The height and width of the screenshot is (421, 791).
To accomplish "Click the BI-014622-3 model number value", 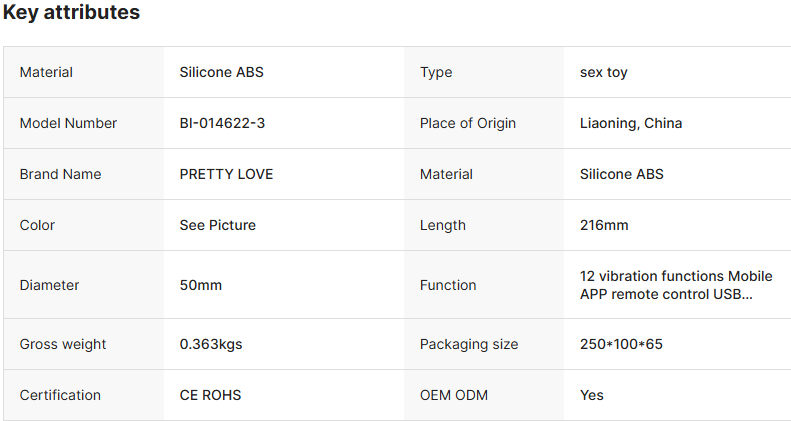I will pos(222,123).
